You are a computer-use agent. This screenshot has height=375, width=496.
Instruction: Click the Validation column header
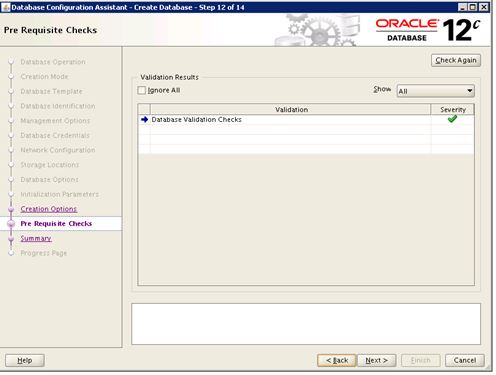click(291, 109)
